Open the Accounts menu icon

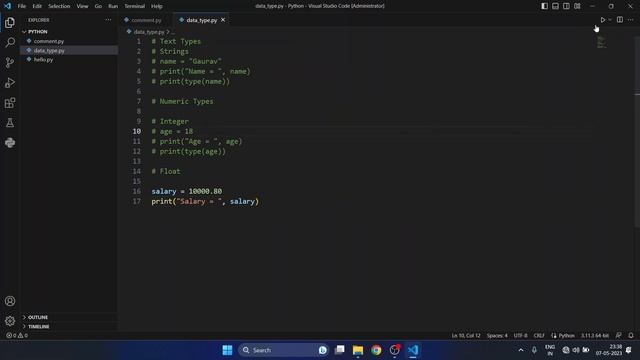(x=10, y=301)
